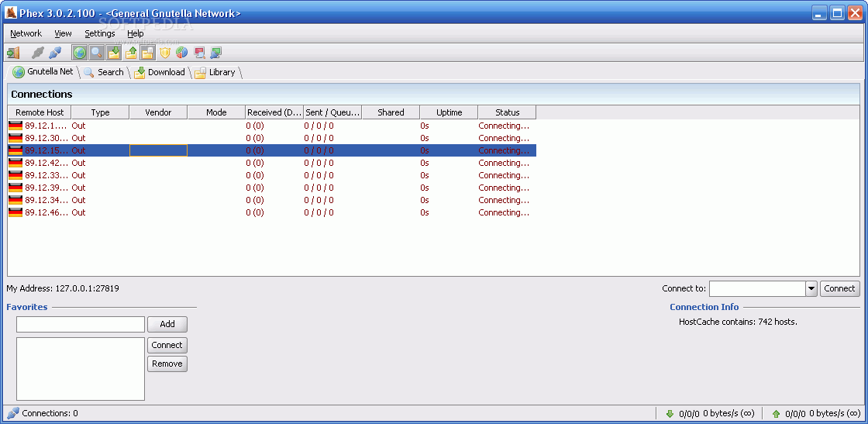Viewport: 868px width, 424px height.
Task: Sort by Uptime column header
Action: (x=449, y=112)
